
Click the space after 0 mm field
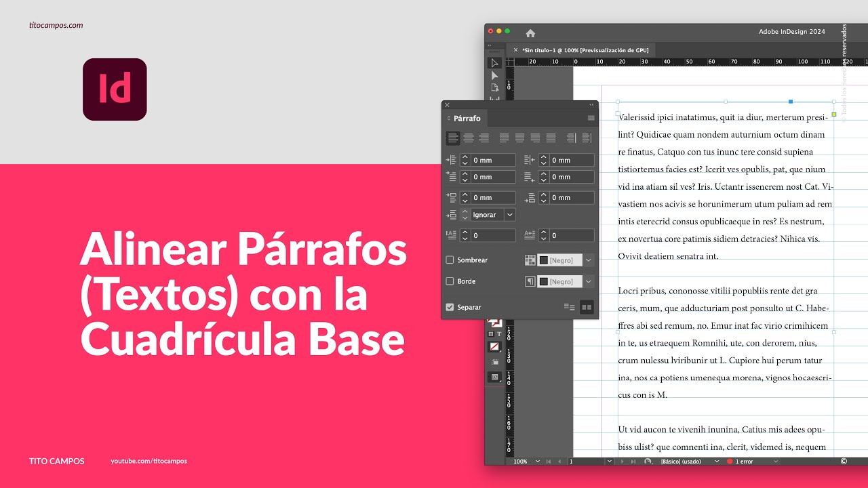pos(572,198)
